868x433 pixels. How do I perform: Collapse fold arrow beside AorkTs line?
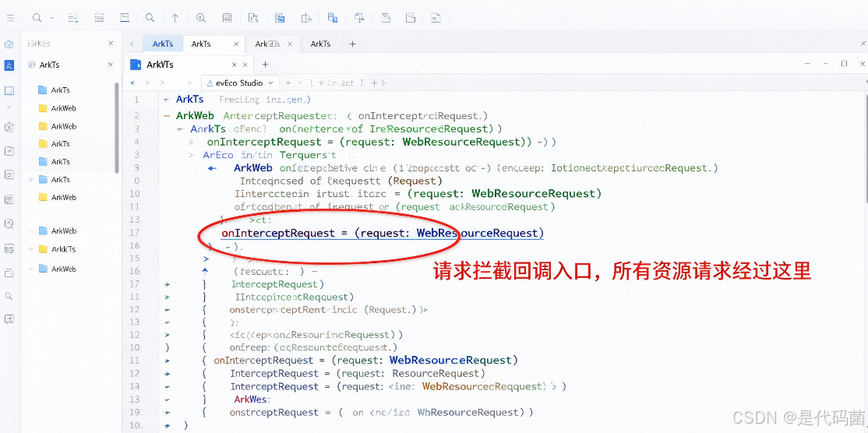[178, 128]
